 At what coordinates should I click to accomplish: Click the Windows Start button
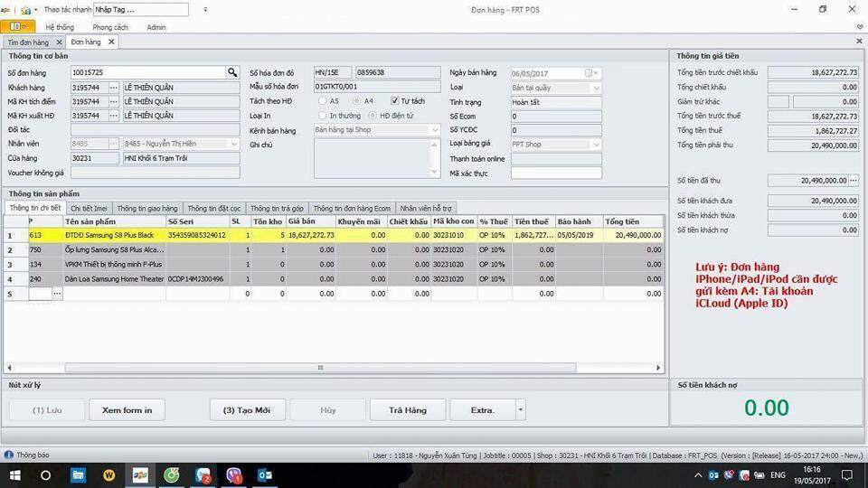[x=14, y=474]
